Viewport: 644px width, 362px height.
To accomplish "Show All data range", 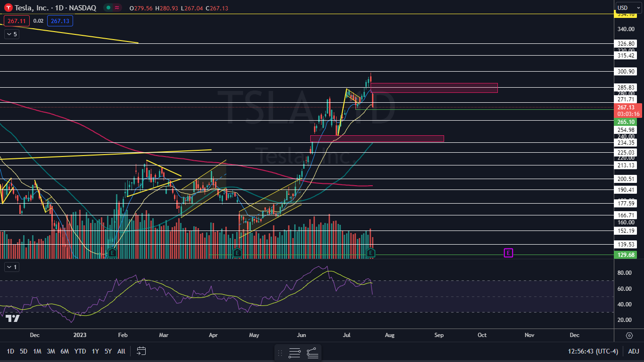I will coord(121,351).
